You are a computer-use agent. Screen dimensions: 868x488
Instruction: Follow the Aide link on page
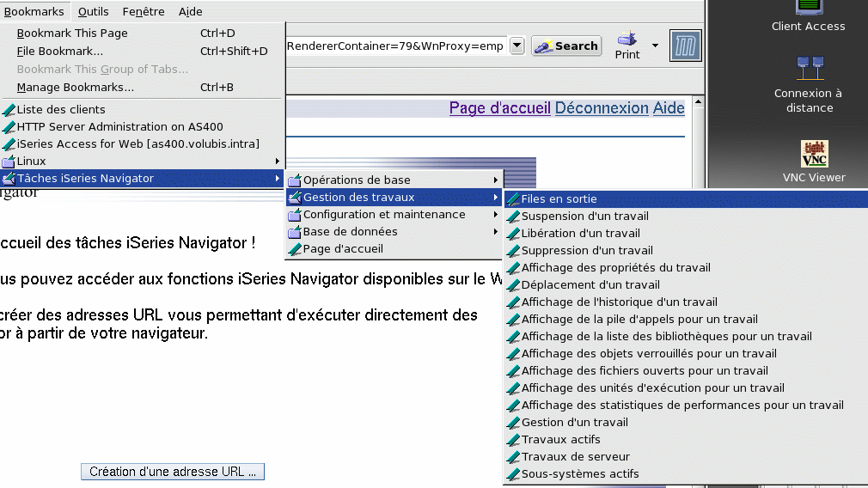(669, 108)
